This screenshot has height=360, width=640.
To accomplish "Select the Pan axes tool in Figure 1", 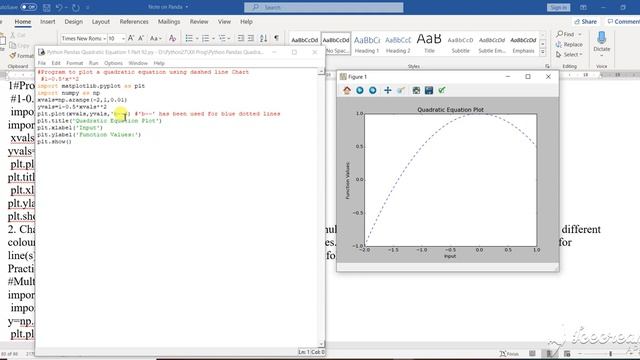I will click(387, 90).
